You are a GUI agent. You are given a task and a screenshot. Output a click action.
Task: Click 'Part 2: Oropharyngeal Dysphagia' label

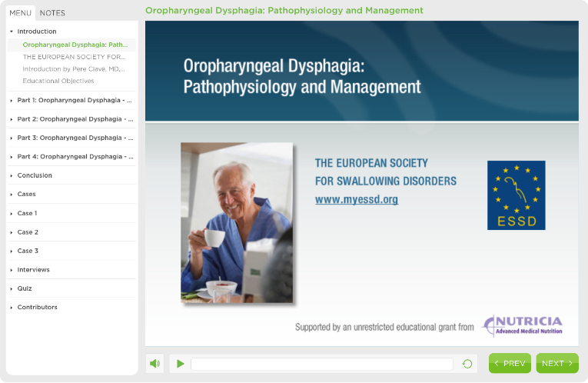75,119
